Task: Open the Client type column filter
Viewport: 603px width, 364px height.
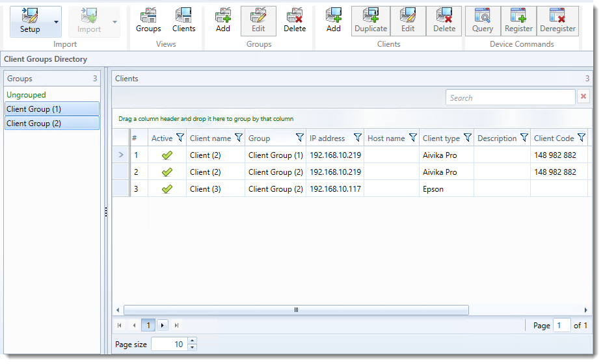Action: pyautogui.click(x=468, y=138)
